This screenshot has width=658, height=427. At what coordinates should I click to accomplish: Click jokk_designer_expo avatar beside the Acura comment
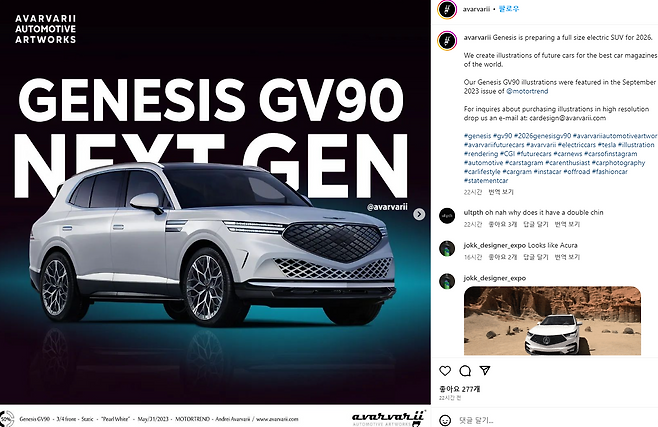click(x=447, y=248)
